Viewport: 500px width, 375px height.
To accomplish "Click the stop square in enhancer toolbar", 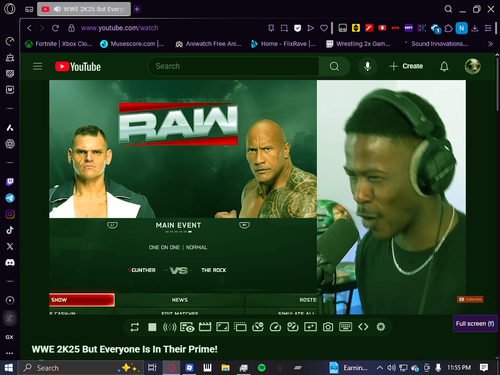I will tap(152, 327).
